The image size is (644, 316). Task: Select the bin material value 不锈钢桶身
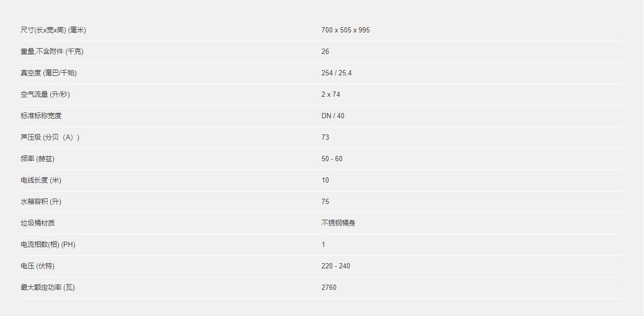[338, 223]
